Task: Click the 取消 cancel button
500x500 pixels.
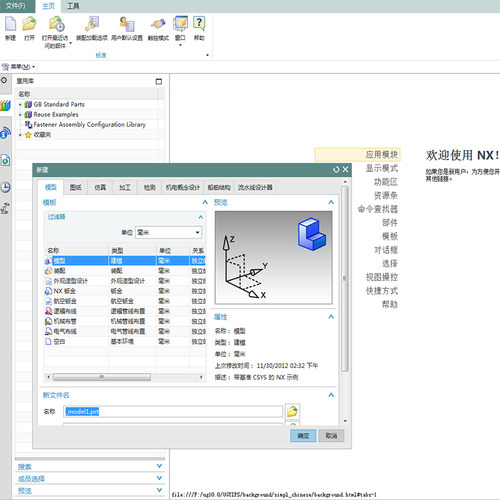Action: (331, 436)
